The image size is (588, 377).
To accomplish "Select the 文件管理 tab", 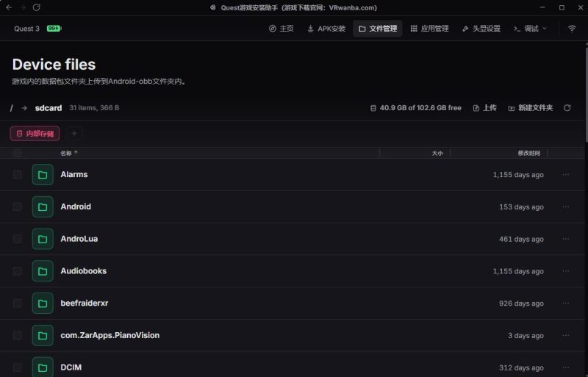I will pos(378,29).
